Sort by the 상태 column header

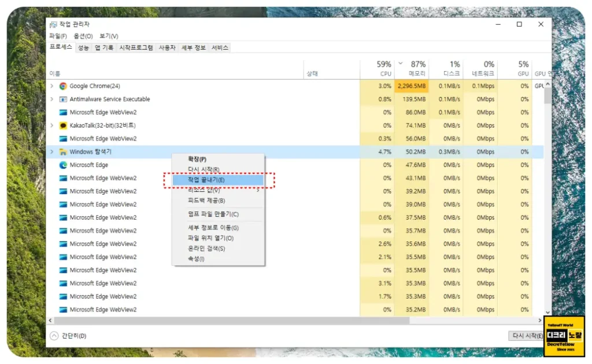click(332, 69)
